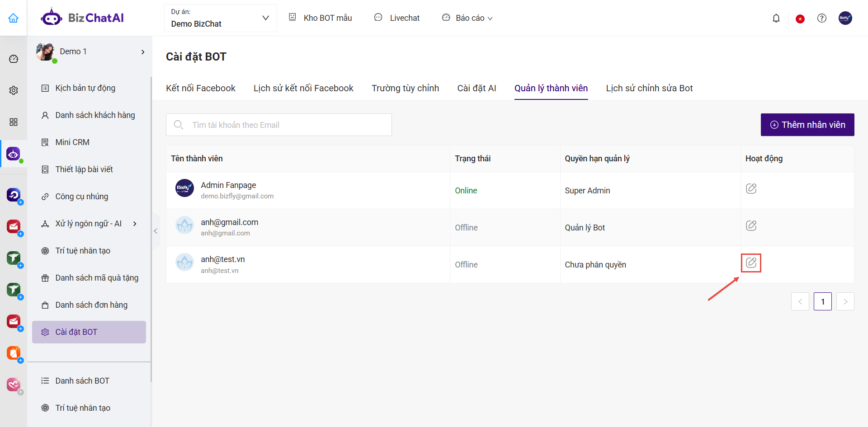Open the dashboard gauge icon in left rail
Screen dimensions: 868x427
coord(14,59)
